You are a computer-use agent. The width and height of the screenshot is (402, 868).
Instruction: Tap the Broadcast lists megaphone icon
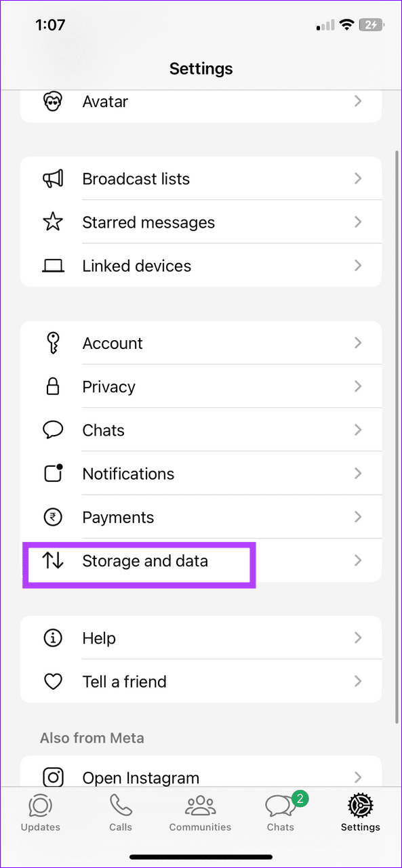tap(53, 179)
